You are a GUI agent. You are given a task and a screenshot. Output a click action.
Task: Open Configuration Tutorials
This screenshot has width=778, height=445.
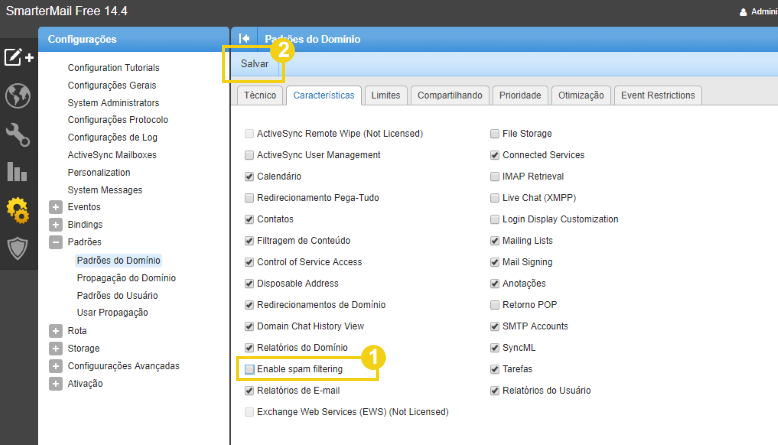click(x=114, y=67)
